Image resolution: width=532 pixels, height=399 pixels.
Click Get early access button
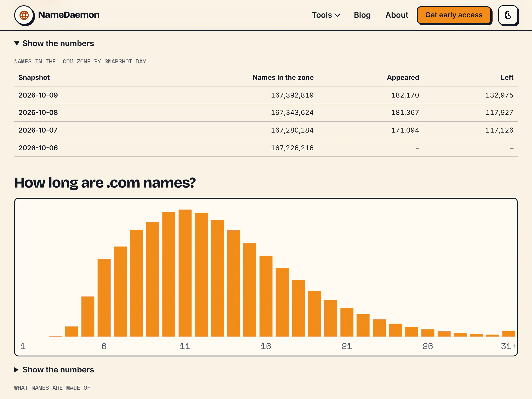click(454, 15)
